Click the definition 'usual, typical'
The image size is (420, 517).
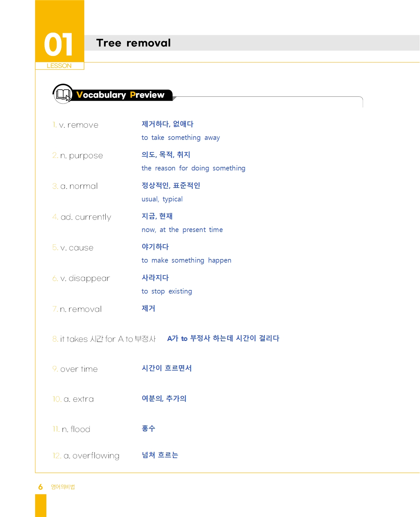coord(162,199)
